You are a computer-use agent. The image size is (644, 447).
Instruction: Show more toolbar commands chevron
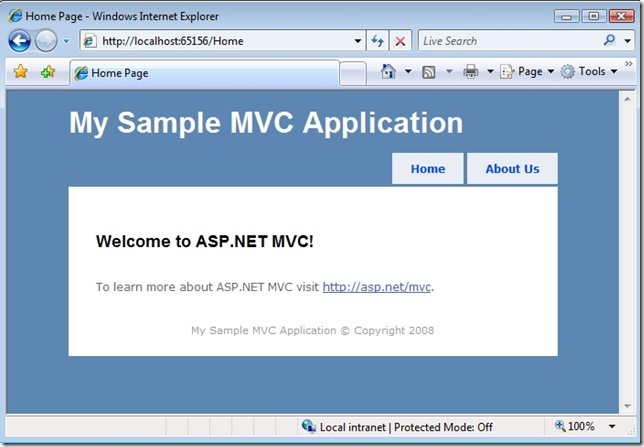pyautogui.click(x=628, y=63)
